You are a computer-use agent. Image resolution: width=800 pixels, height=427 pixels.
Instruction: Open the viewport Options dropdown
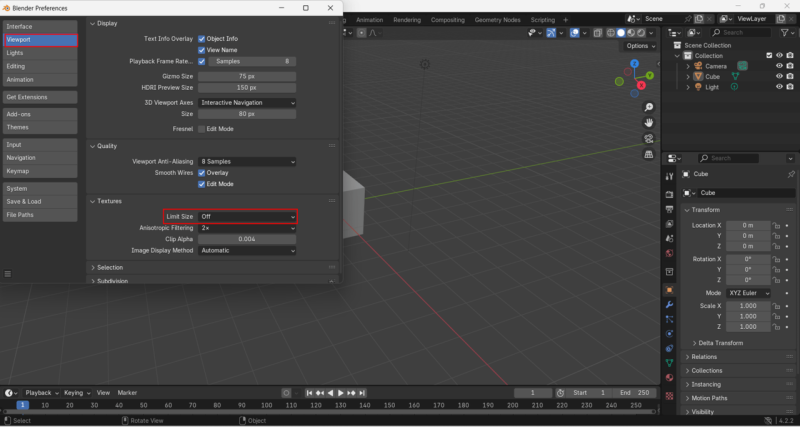click(641, 46)
